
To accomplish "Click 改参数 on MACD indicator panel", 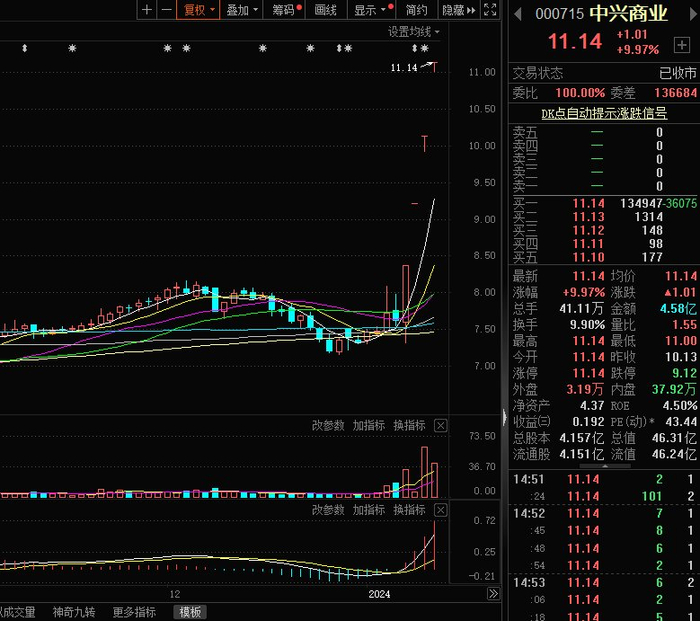I will coord(328,509).
